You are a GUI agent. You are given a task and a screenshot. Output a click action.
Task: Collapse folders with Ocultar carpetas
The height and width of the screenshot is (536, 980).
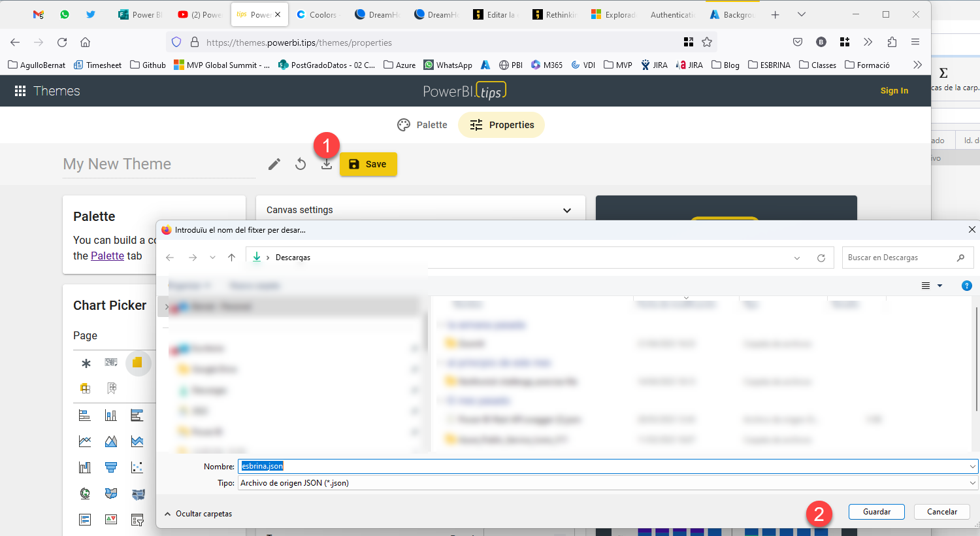pyautogui.click(x=198, y=514)
